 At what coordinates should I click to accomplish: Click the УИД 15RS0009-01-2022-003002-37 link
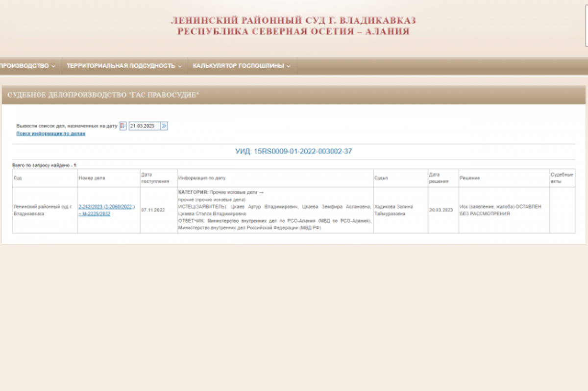[294, 151]
